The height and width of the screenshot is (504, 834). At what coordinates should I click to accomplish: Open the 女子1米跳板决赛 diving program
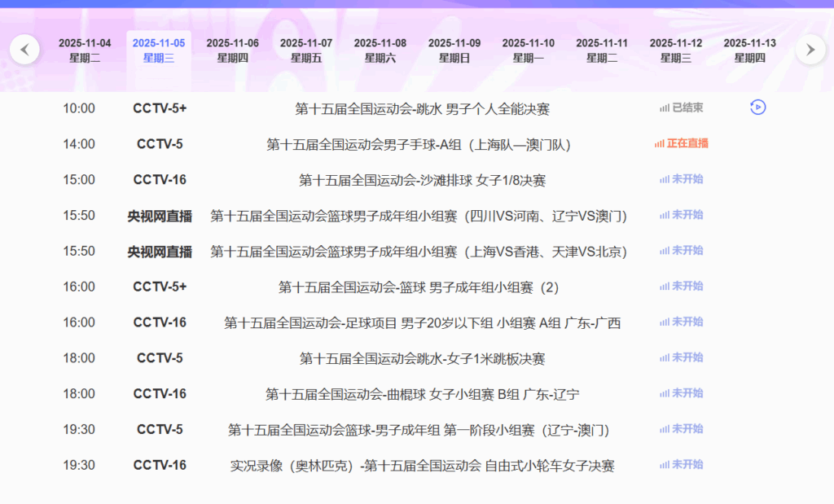pos(422,358)
